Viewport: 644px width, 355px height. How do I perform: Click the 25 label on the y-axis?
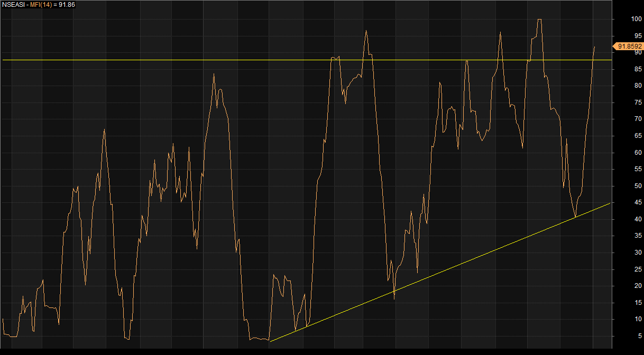click(x=638, y=269)
